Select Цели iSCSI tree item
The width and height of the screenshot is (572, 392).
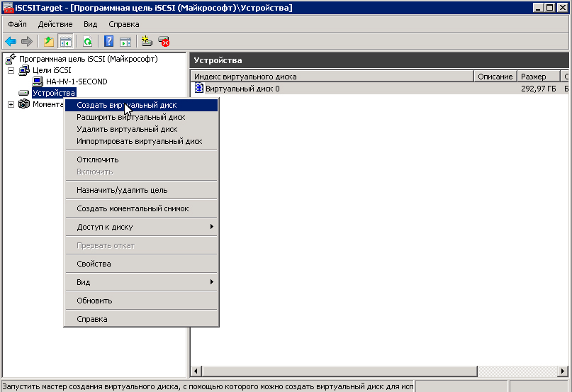pos(52,70)
